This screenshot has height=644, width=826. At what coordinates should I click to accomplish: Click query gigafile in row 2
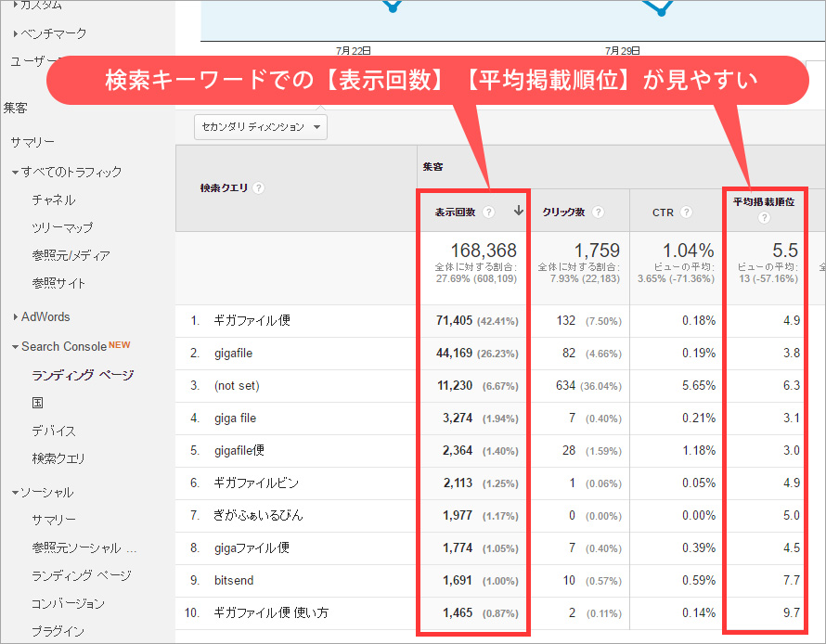[x=233, y=354]
